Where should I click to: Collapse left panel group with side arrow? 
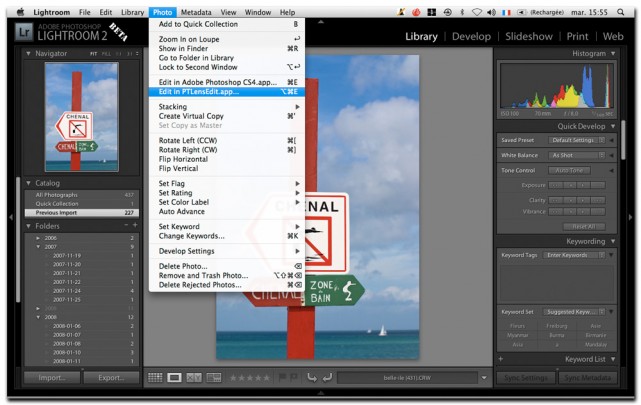11,217
